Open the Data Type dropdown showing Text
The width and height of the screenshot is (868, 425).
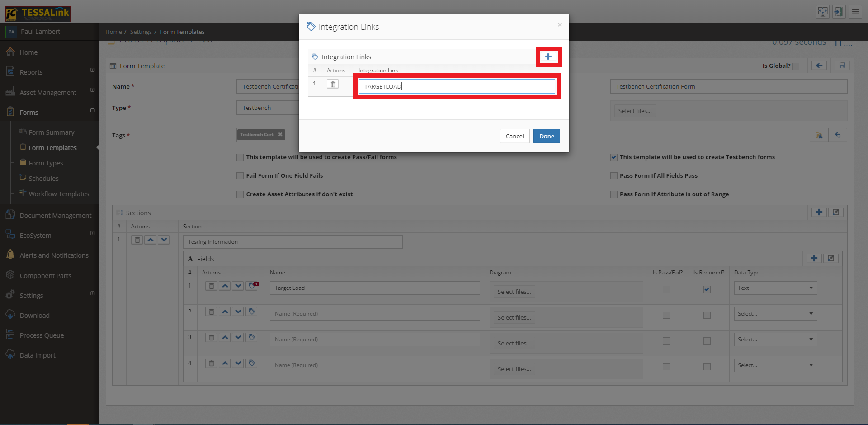point(775,288)
